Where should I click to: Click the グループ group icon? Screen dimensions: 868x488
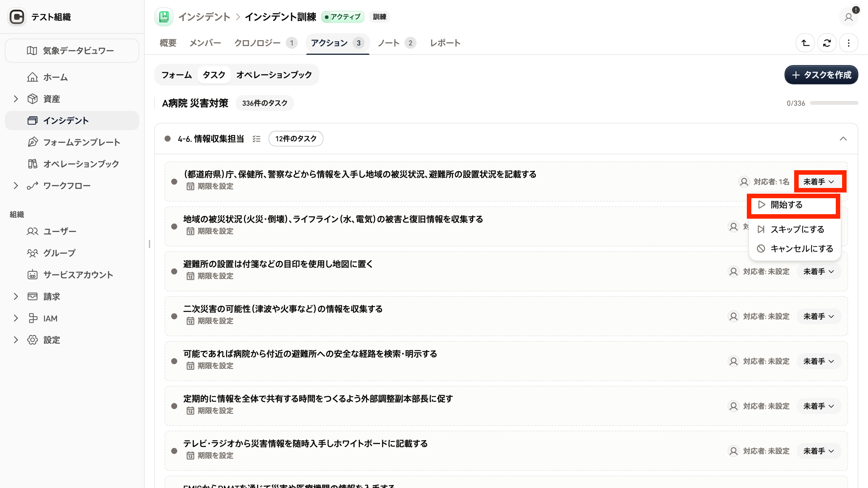[32, 253]
